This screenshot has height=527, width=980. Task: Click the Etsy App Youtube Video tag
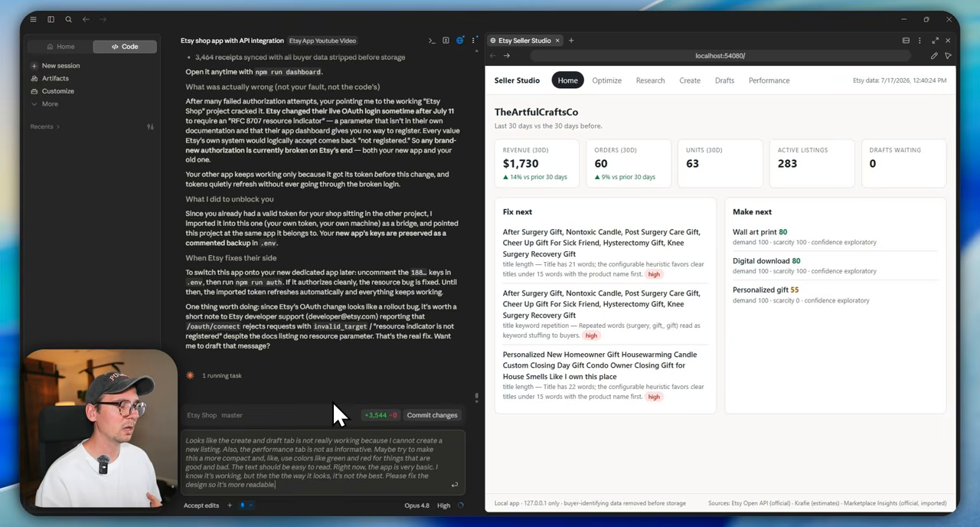tap(322, 41)
